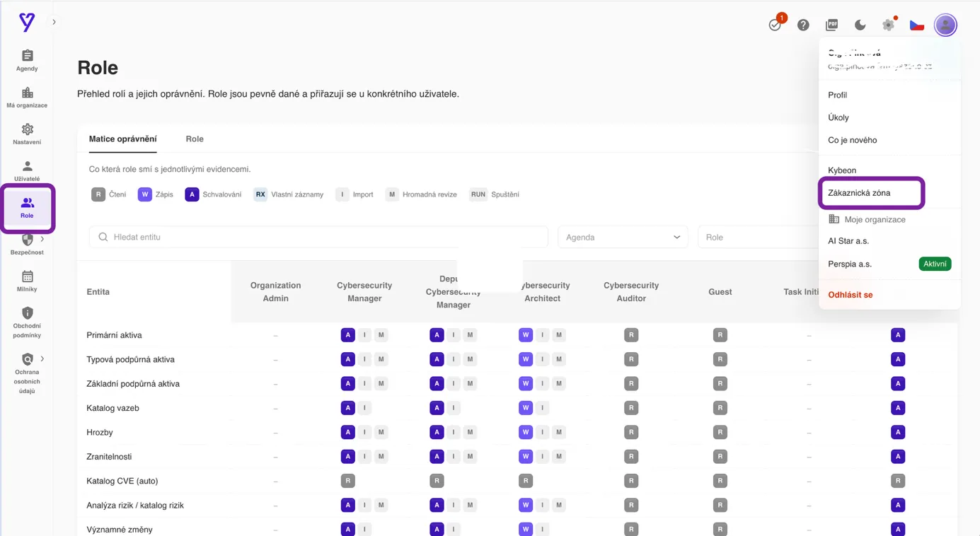Open Milníky in the sidebar
The width and height of the screenshot is (980, 536).
pyautogui.click(x=27, y=281)
